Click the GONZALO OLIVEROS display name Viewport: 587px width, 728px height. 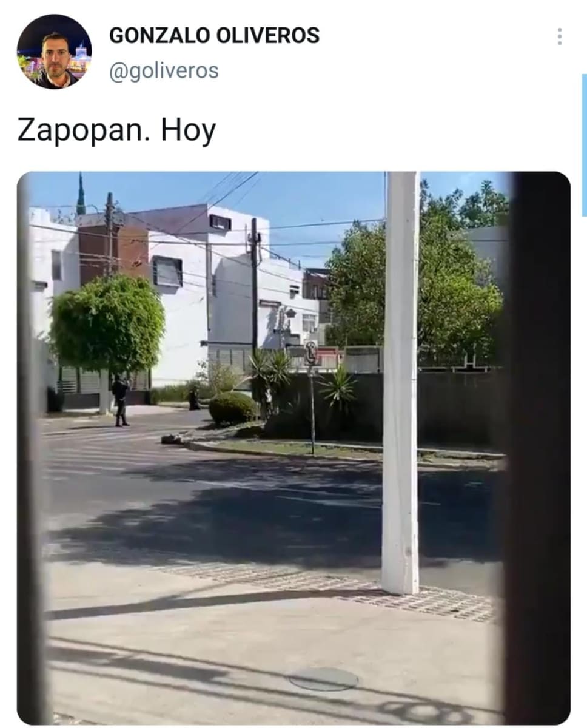tap(214, 36)
